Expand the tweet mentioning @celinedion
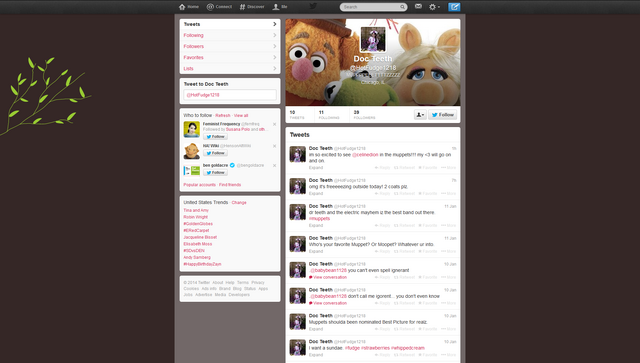 tap(316, 168)
